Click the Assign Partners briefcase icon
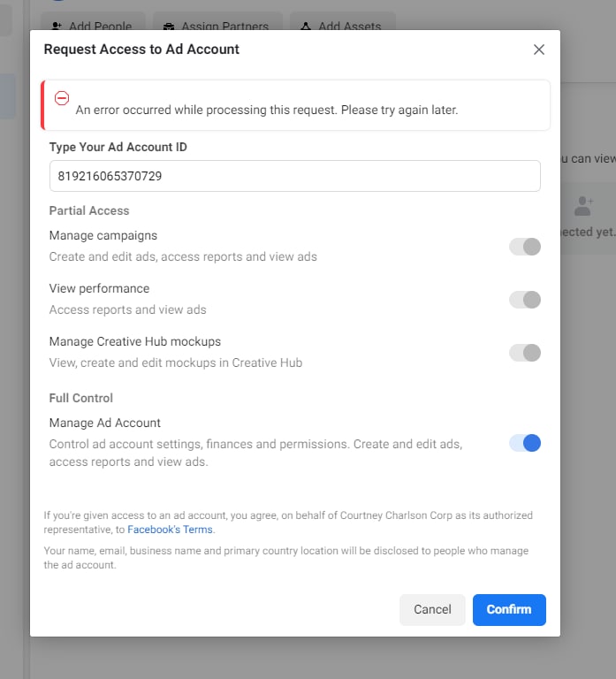This screenshot has width=616, height=679. click(169, 27)
